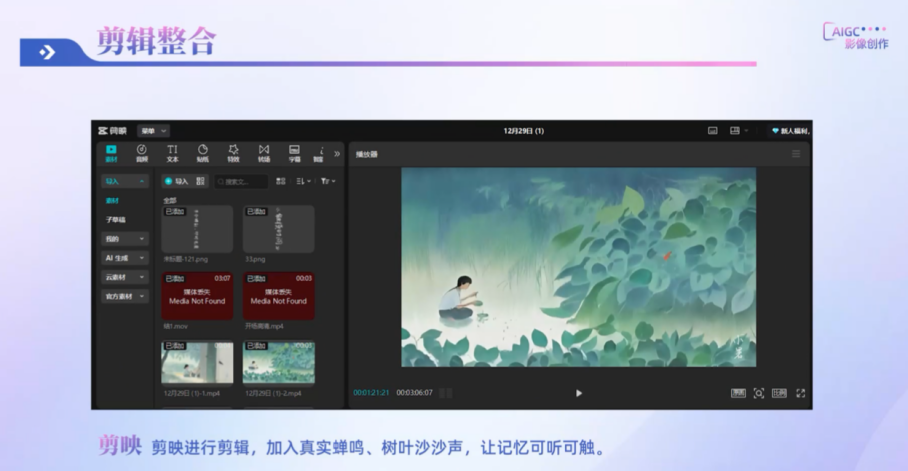Open the media filter dropdown
Image resolution: width=908 pixels, height=471 pixels.
[x=328, y=181]
